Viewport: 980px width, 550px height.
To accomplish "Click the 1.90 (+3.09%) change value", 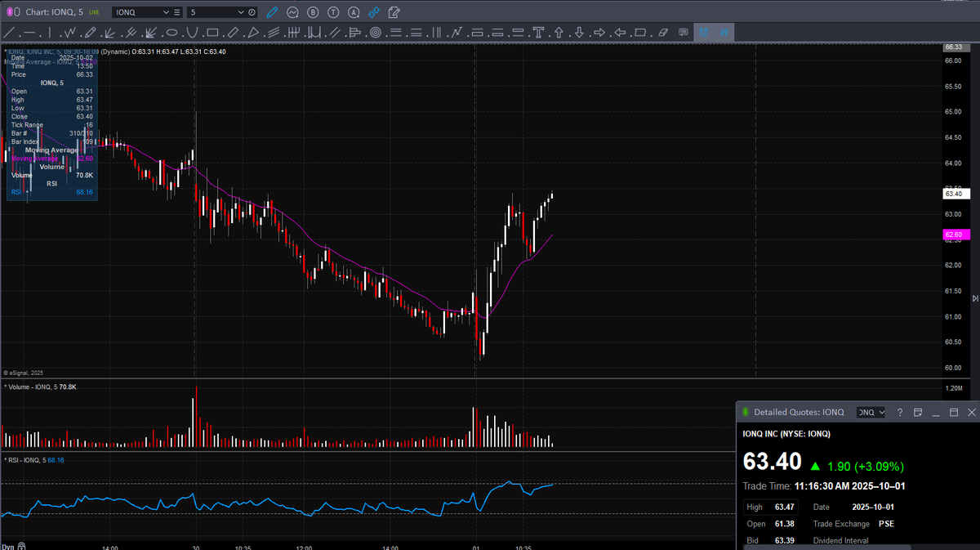I will pos(865,467).
